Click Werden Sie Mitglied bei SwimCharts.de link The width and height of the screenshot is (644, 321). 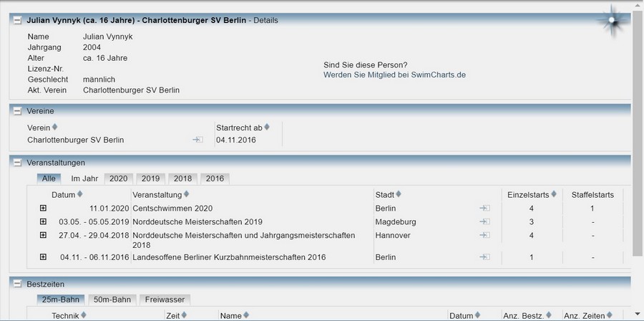pos(394,75)
